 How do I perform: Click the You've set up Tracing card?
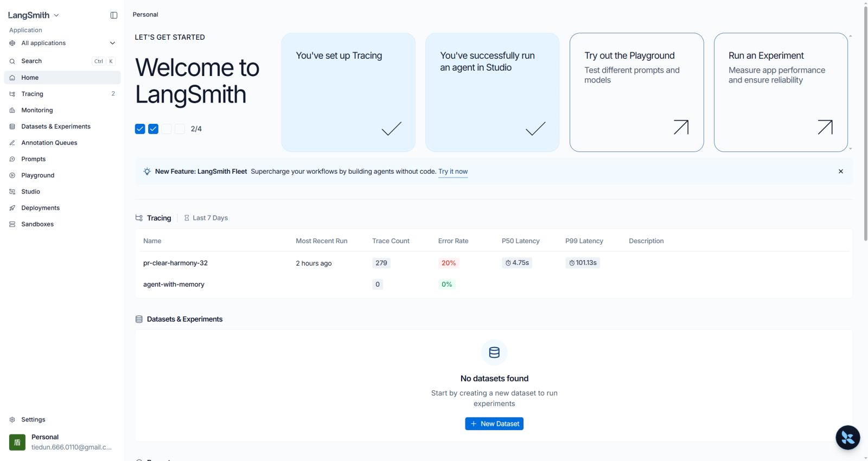pyautogui.click(x=348, y=92)
